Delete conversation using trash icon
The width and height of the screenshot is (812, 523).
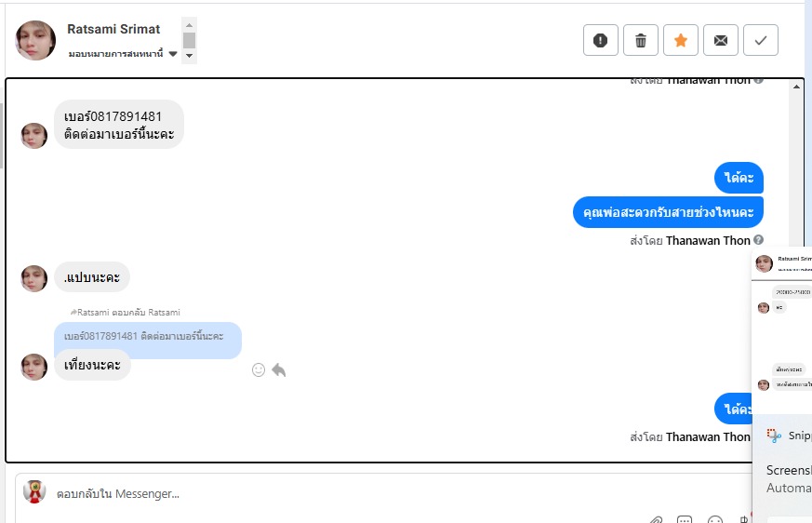[641, 40]
